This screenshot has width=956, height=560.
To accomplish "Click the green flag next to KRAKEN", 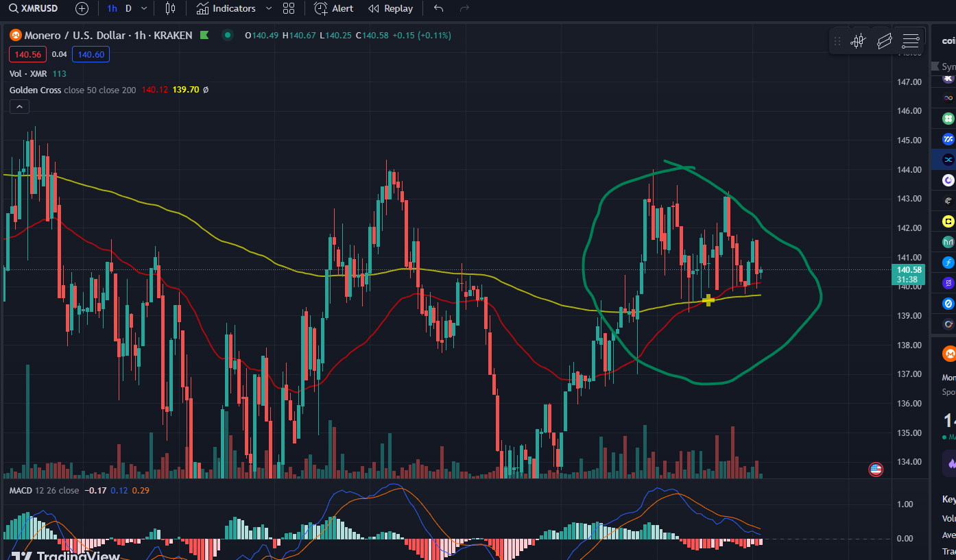I will pos(204,35).
